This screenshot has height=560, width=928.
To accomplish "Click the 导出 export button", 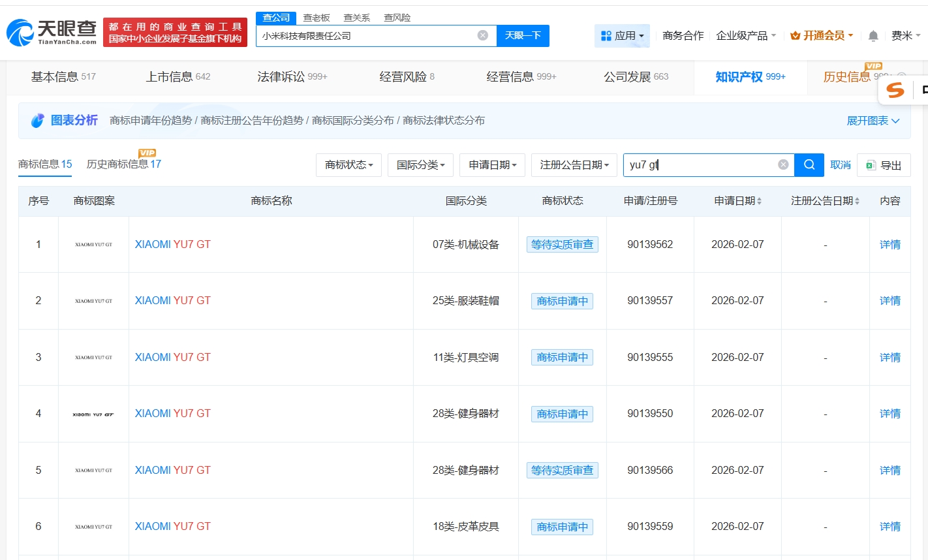I will 884,165.
